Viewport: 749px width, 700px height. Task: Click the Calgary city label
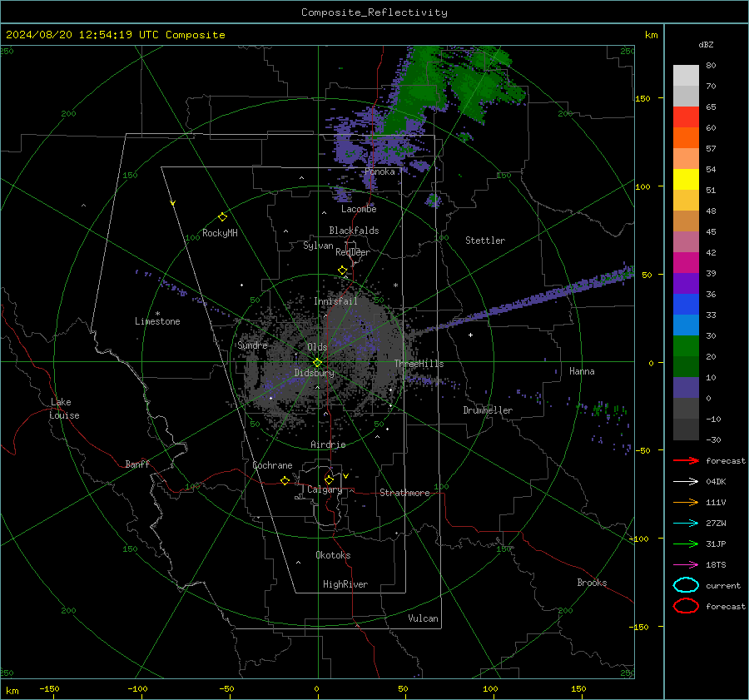pyautogui.click(x=325, y=489)
